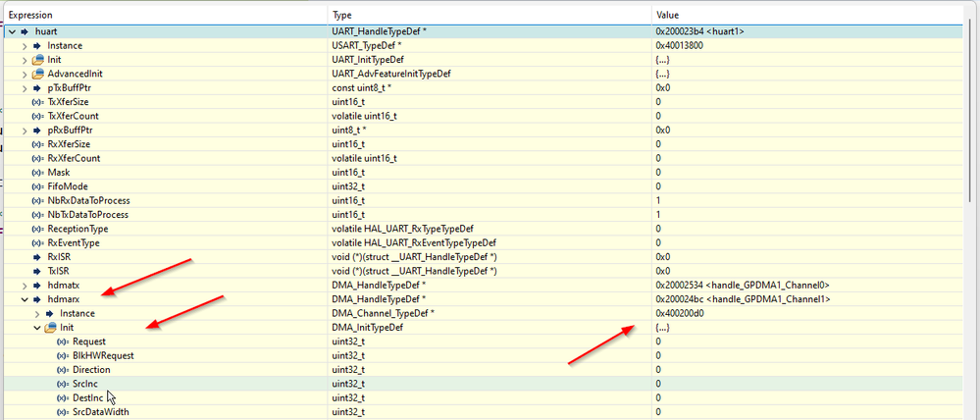Click the Direction variable icon
The image size is (980, 420).
click(x=63, y=370)
